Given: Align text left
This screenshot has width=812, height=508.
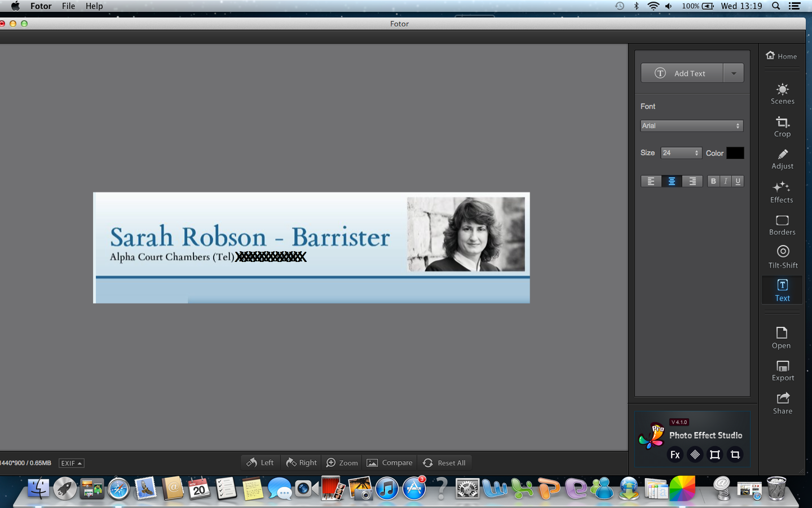Looking at the screenshot, I should point(651,181).
